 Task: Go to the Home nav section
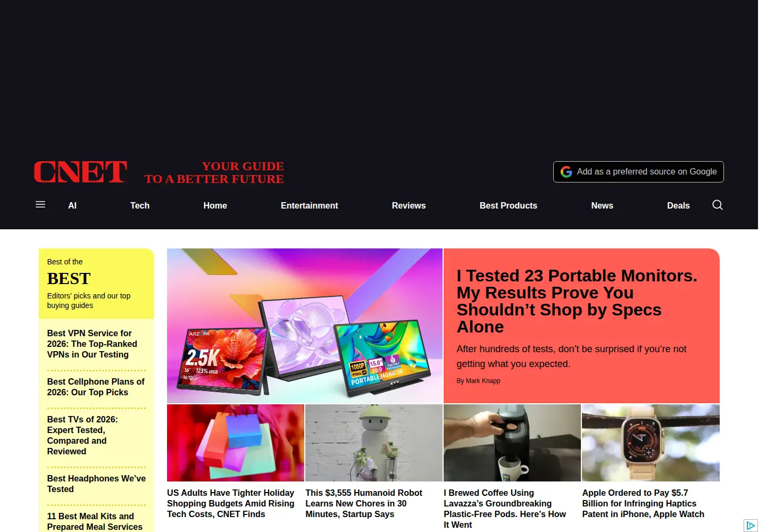[215, 205]
